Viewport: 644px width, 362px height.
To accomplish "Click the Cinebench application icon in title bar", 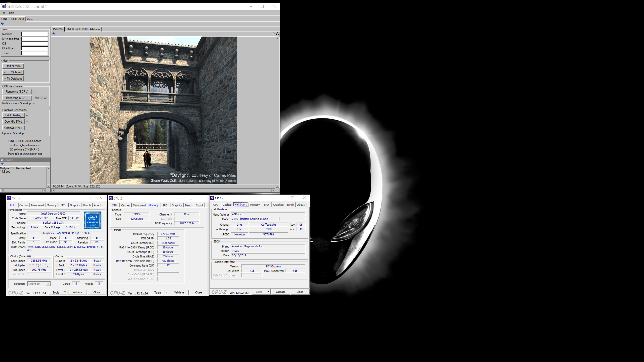I will coord(3,7).
